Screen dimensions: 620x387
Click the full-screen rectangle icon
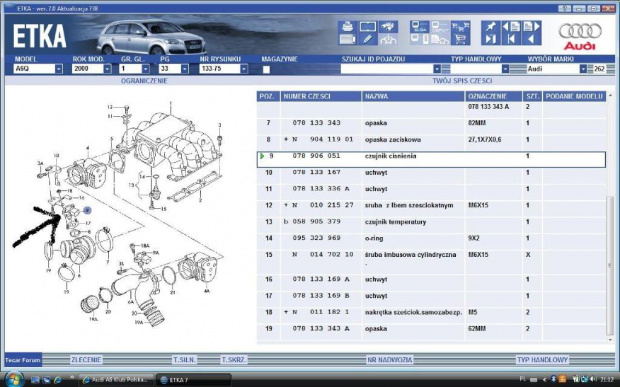[x=367, y=26]
